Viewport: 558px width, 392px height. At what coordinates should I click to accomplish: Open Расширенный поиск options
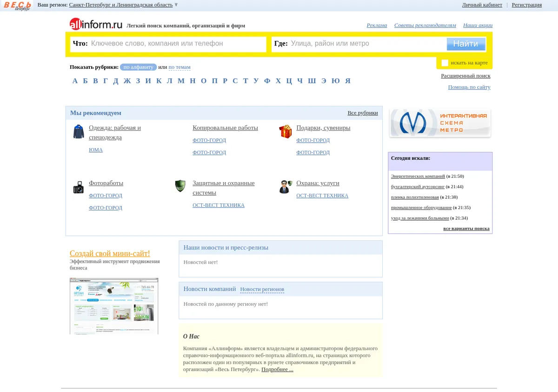point(465,76)
